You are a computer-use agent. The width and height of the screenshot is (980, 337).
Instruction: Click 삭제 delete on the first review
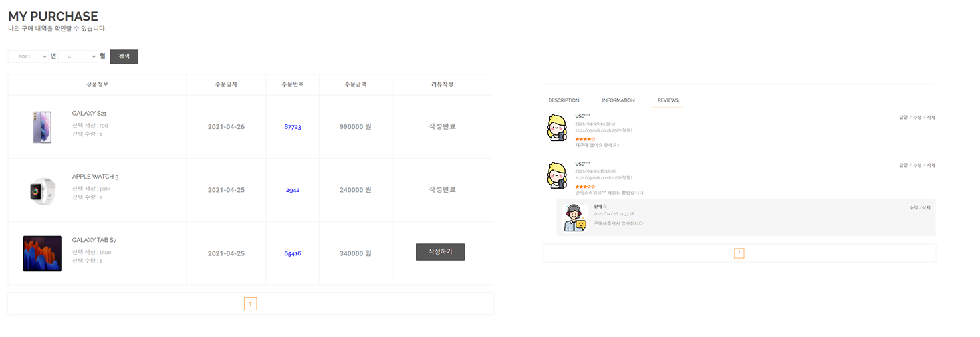(931, 117)
